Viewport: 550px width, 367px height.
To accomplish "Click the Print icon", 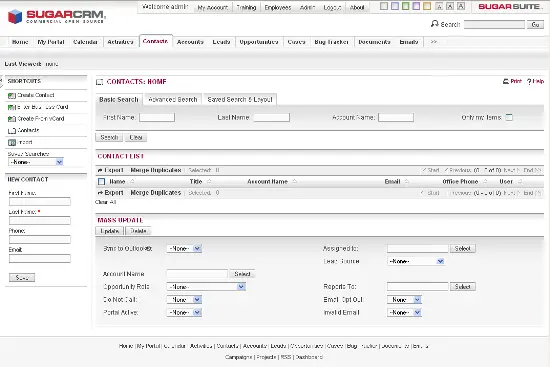I will [x=506, y=81].
